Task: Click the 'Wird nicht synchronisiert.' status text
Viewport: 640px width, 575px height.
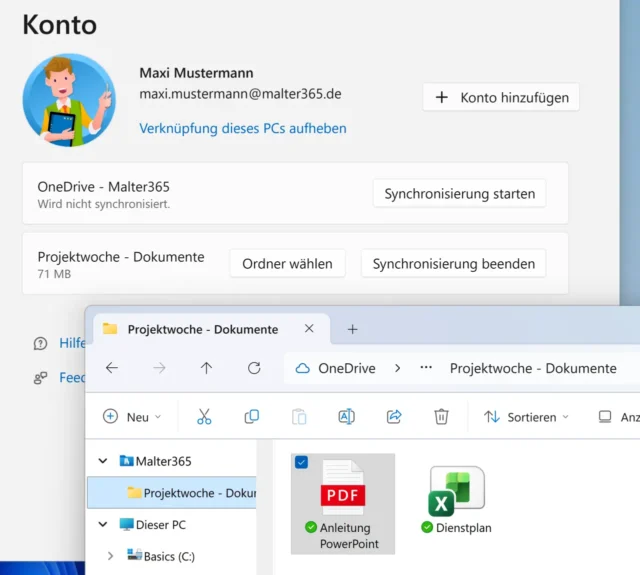Action: (x=104, y=204)
